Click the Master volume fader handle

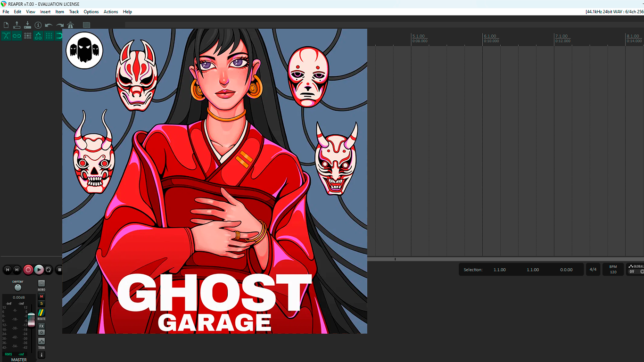pos(31,319)
